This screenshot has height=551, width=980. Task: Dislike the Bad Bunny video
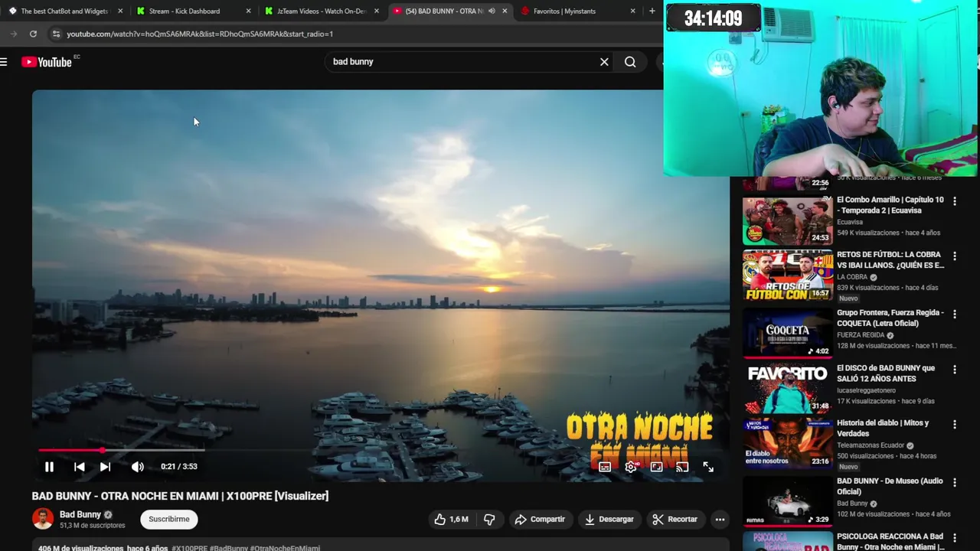(489, 519)
